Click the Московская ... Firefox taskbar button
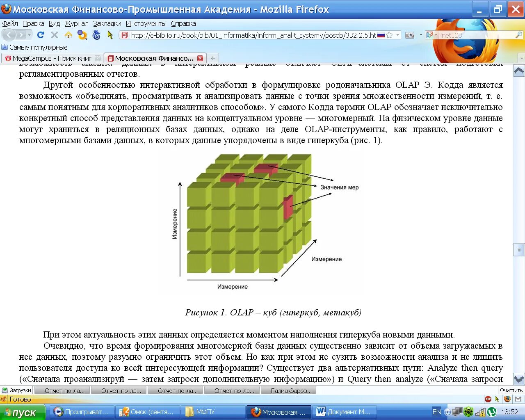 pos(278,412)
